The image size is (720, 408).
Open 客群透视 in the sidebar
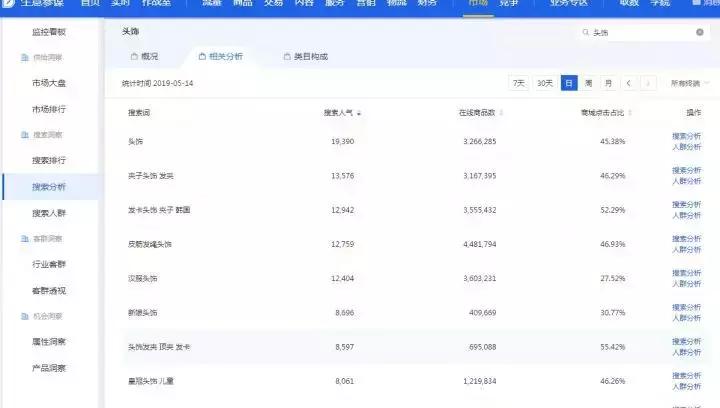click(x=49, y=291)
